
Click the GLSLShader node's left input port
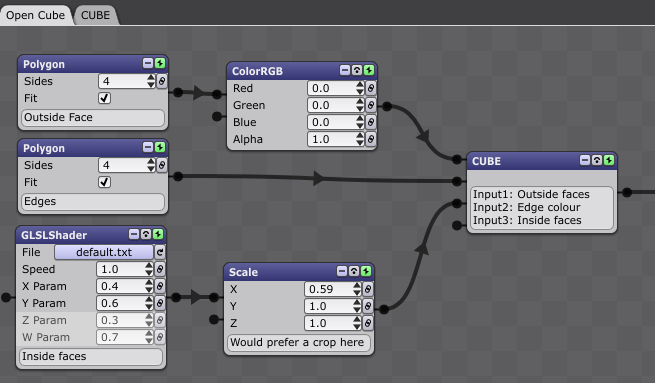tap(6, 297)
